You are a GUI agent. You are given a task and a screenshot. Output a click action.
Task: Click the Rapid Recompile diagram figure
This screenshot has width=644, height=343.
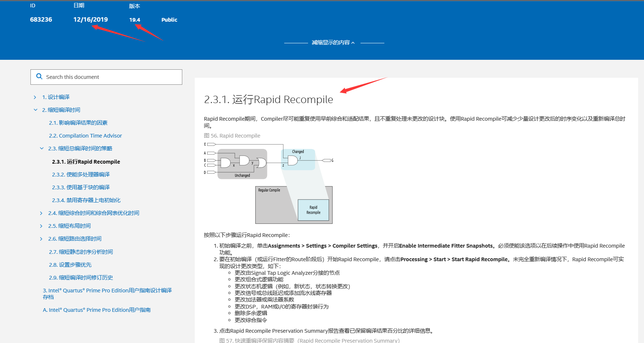pyautogui.click(x=268, y=183)
